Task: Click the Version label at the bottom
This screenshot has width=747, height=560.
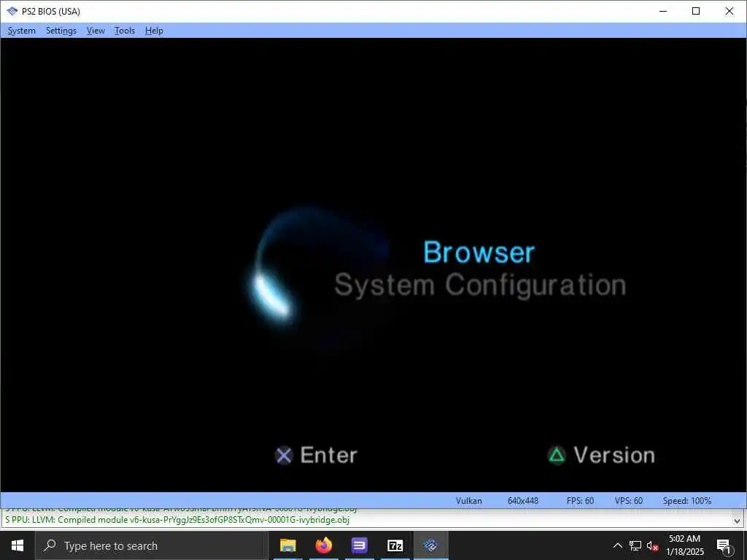Action: 614,455
